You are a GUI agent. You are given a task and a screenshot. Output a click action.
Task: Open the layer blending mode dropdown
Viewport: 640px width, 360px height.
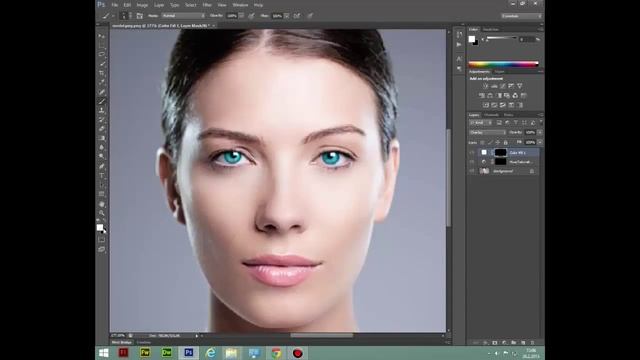click(487, 132)
